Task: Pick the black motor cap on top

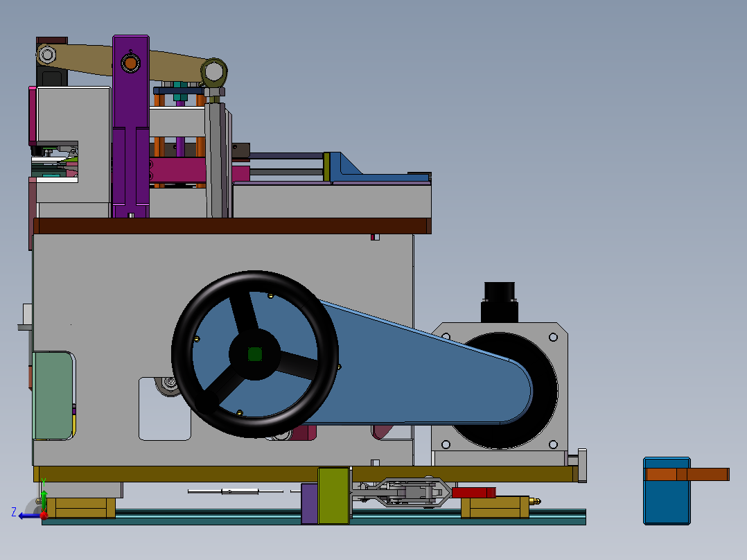Action: coord(499,301)
